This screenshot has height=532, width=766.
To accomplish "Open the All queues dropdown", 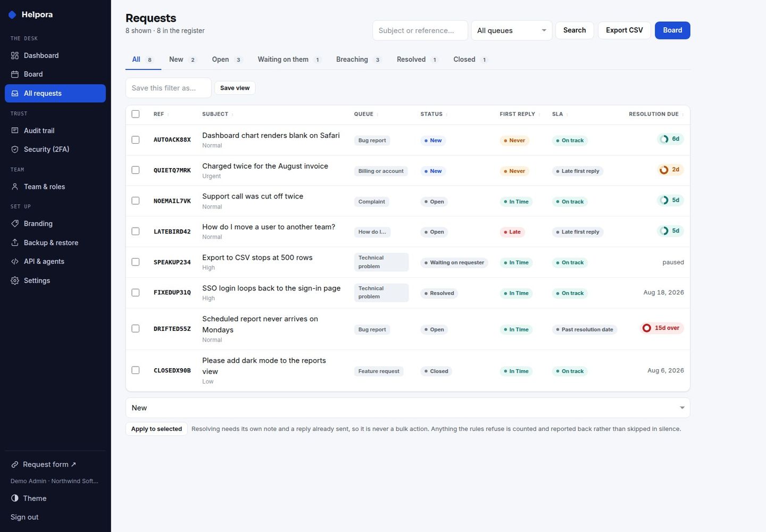I will coord(512,30).
